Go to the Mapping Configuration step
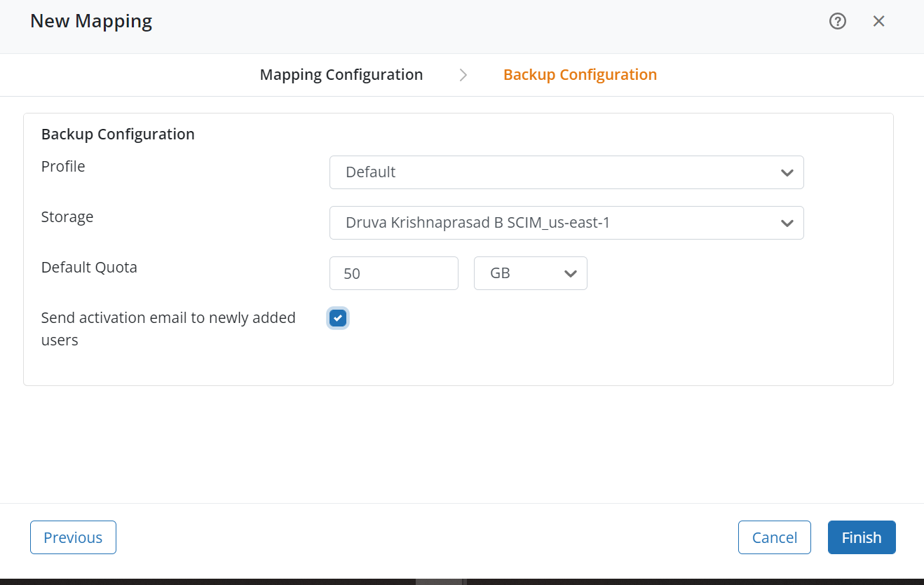Viewport: 924px width, 585px height. (x=341, y=75)
